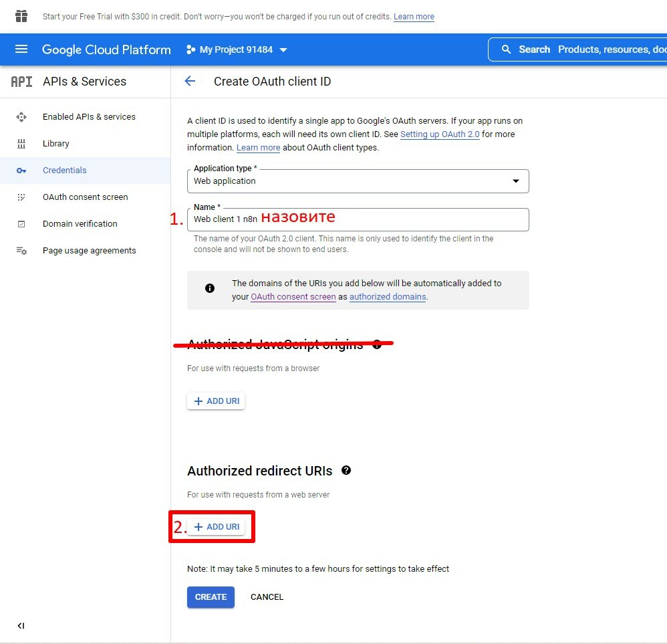Click the Google Cloud Platform logo text
The height and width of the screenshot is (644, 667).
tap(106, 49)
